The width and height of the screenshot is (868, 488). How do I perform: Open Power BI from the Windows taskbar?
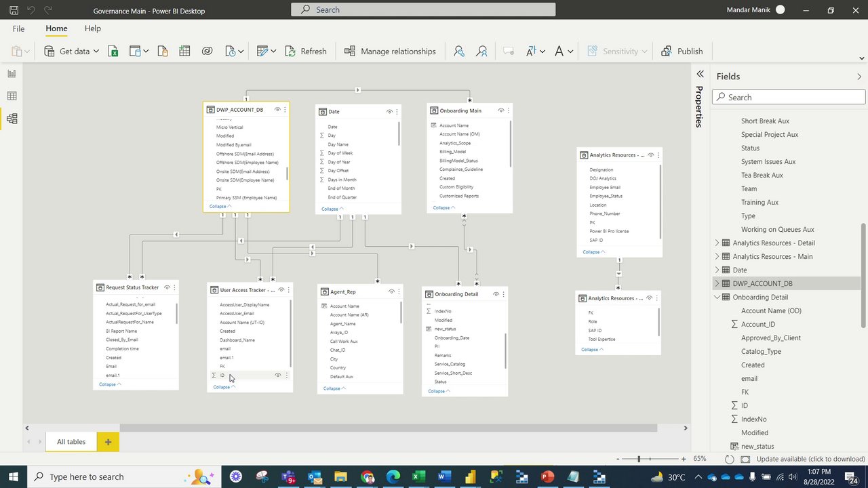point(470,477)
